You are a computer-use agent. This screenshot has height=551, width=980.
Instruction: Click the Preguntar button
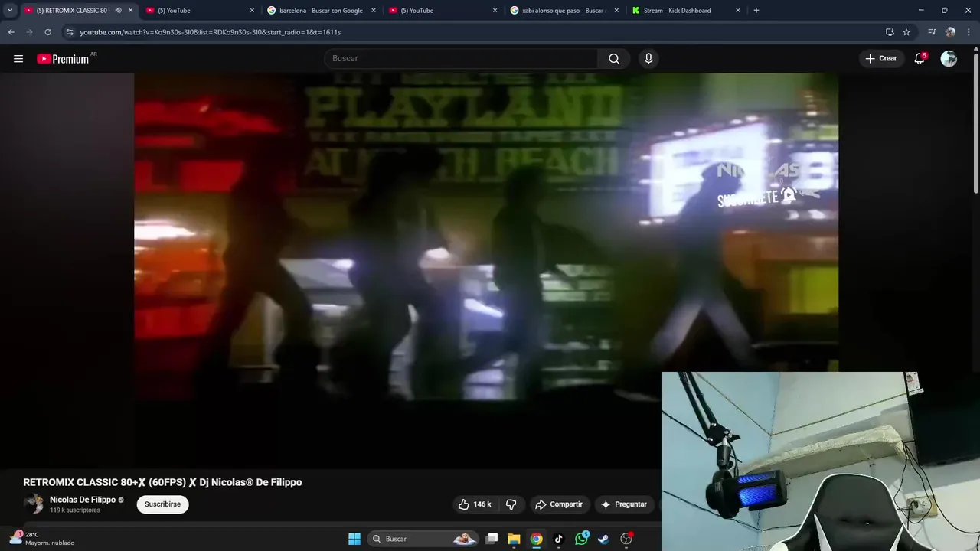click(x=624, y=504)
